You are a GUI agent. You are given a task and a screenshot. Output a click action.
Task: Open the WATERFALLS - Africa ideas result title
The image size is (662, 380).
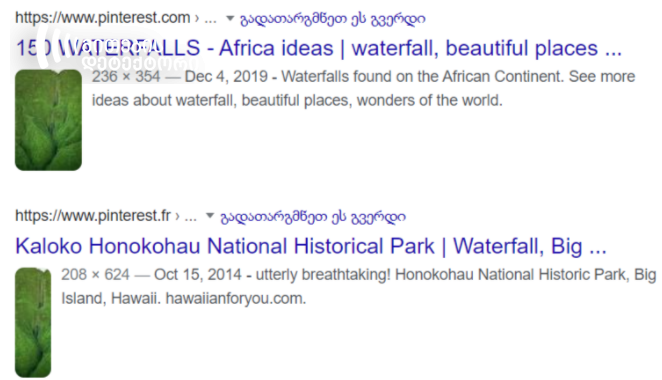point(319,48)
